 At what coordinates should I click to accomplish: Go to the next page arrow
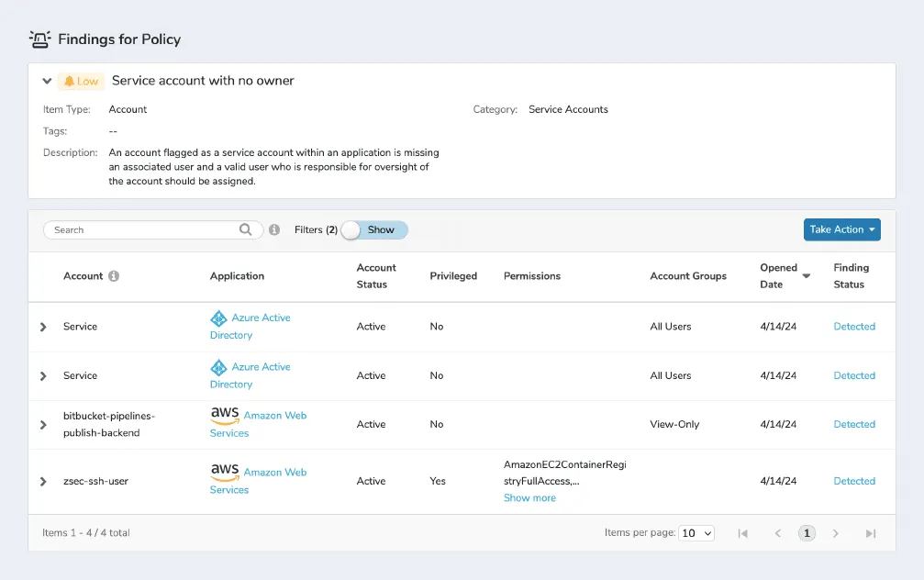[835, 533]
